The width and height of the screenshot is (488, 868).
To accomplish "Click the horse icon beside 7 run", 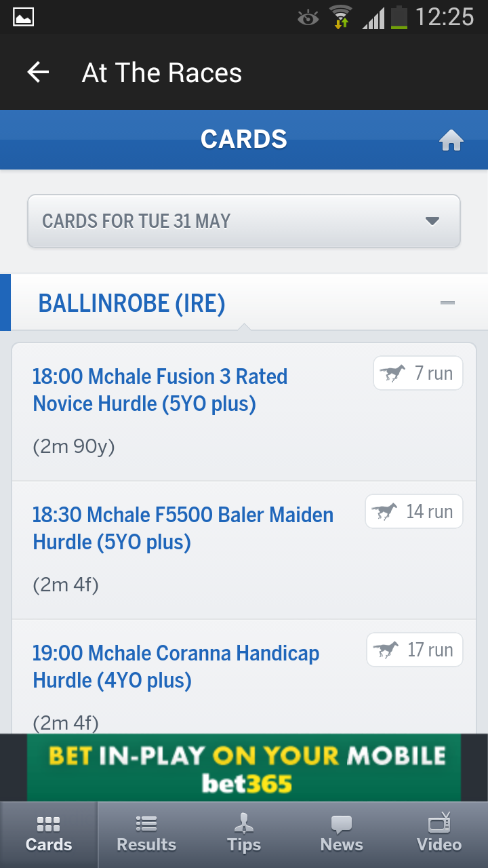I will [x=392, y=372].
